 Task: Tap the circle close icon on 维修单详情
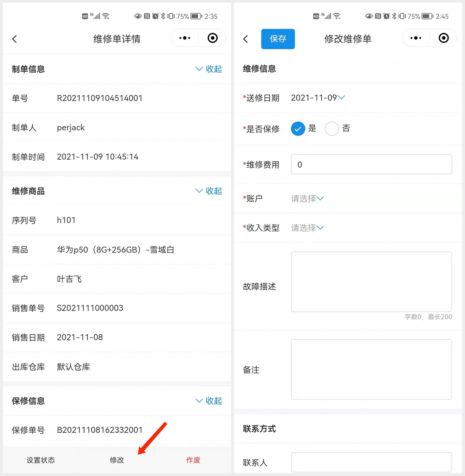point(212,38)
